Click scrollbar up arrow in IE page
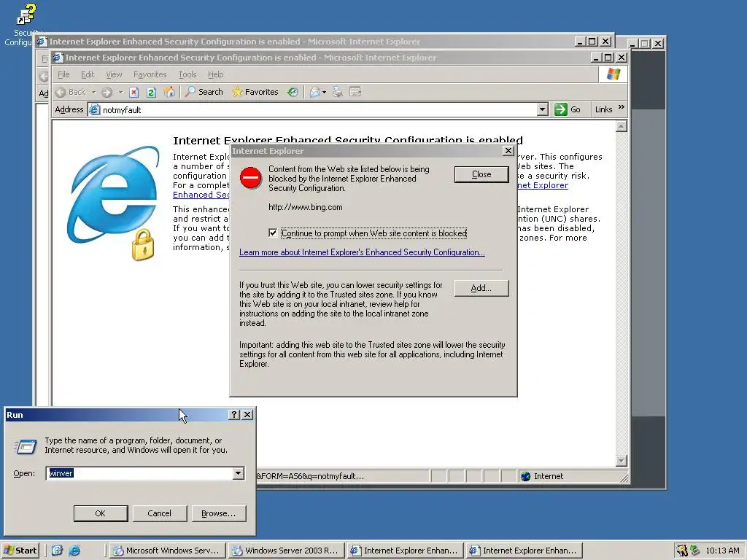The height and width of the screenshot is (560, 747). click(621, 126)
